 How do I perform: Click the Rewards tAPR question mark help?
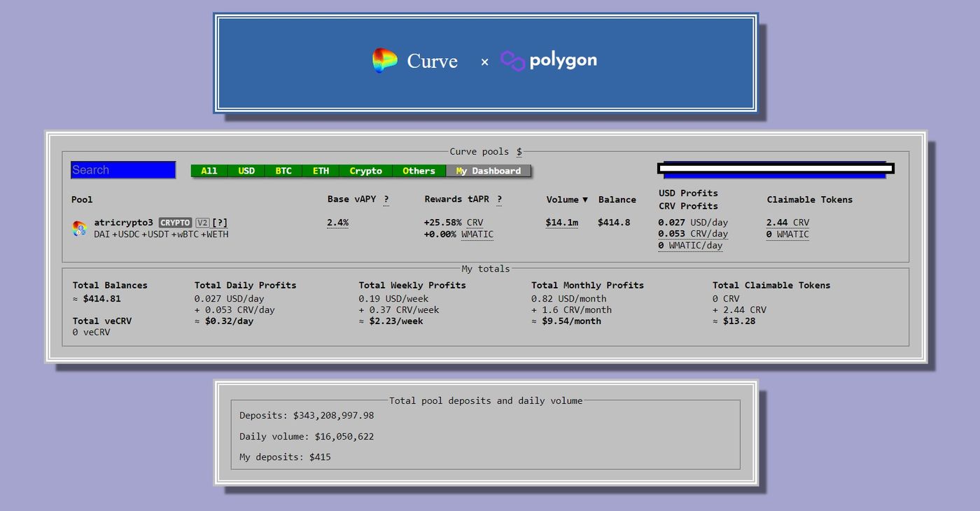coord(499,199)
